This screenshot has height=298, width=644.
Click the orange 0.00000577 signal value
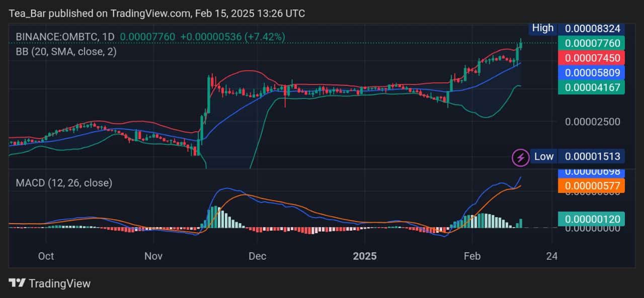[x=592, y=185]
